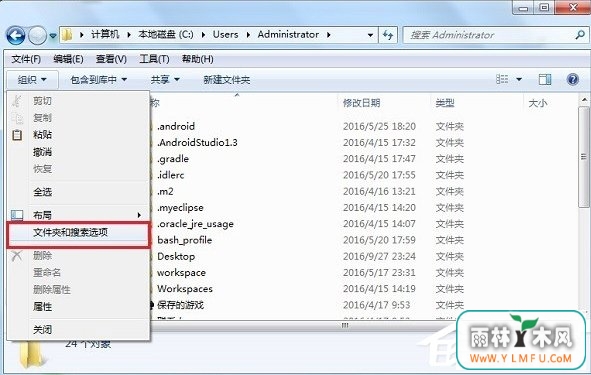This screenshot has height=375, width=591.
Task: Select 本地磁盘 (C:) breadcrumb
Action: [x=165, y=35]
